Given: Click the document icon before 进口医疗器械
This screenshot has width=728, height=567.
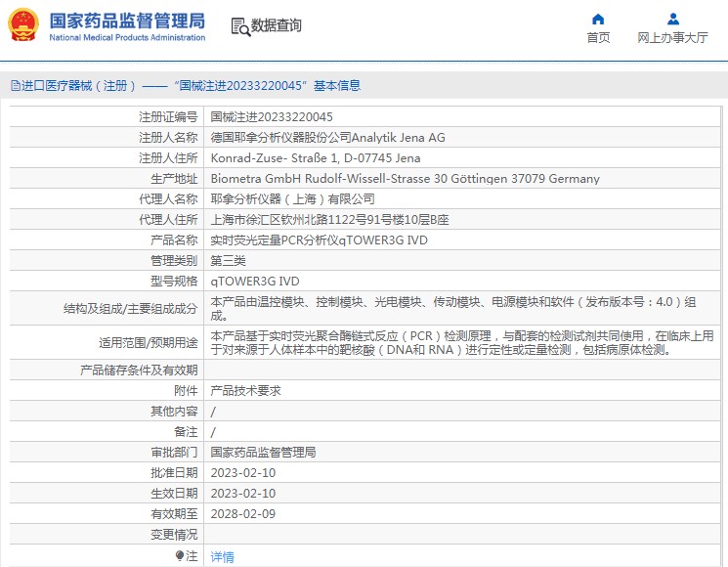Looking at the screenshot, I should pyautogui.click(x=16, y=85).
